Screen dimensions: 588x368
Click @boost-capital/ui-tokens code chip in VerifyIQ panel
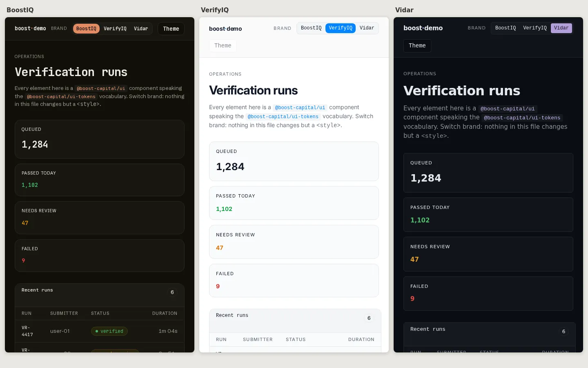click(283, 117)
